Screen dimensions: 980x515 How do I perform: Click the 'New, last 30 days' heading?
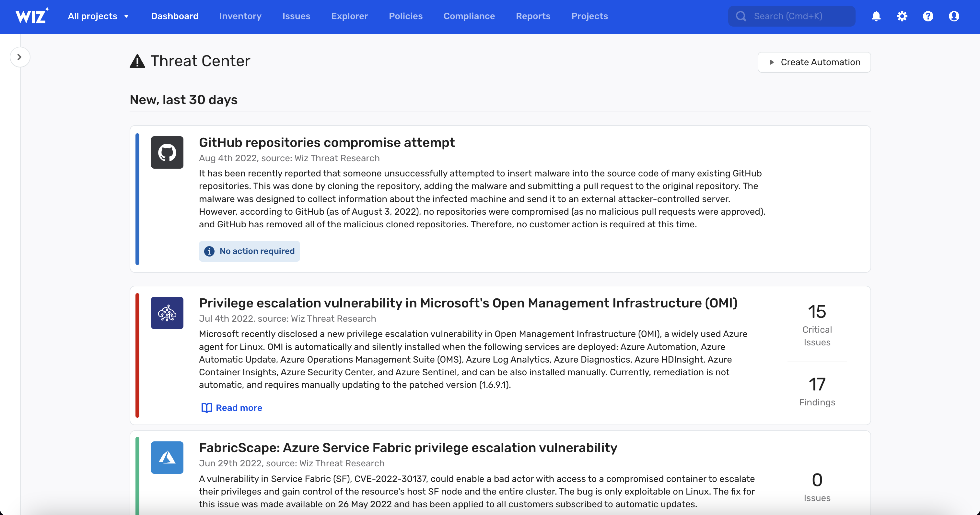pos(183,100)
